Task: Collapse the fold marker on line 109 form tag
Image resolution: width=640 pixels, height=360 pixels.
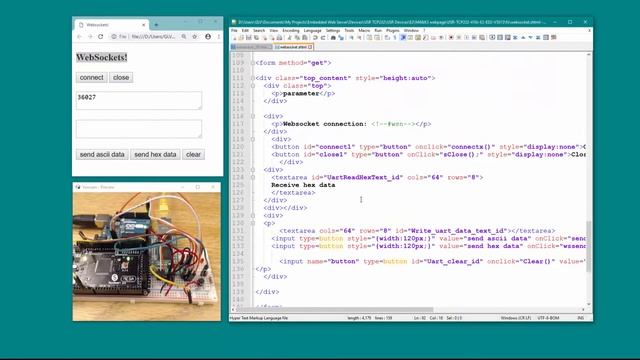Action: [253, 63]
